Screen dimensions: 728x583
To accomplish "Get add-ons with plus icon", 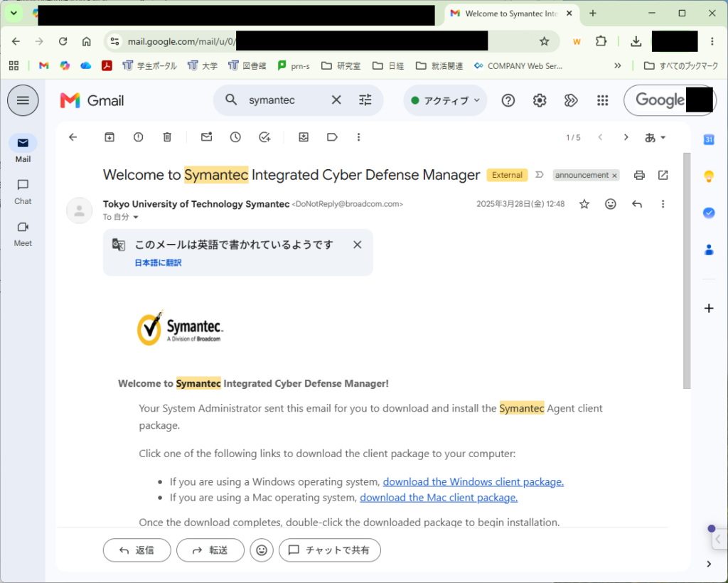I will pos(709,309).
